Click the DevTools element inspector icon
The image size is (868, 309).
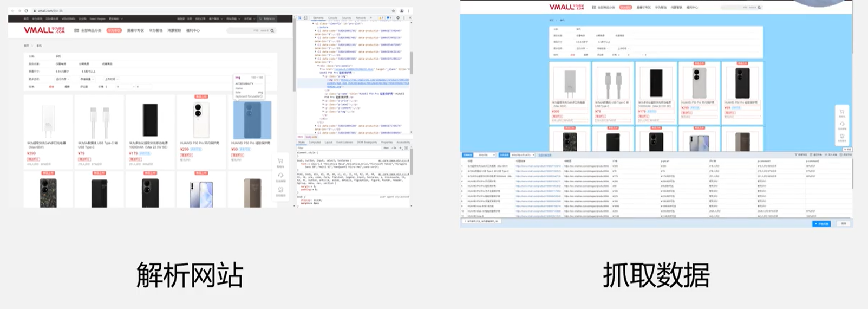click(300, 18)
